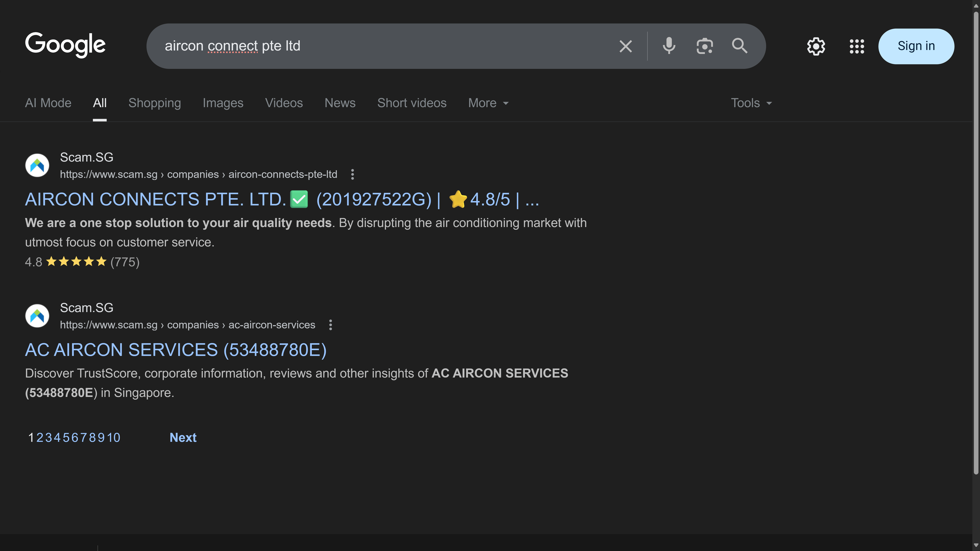Screen dimensions: 980x551
Task: Go to results page 10
Action: (x=113, y=438)
